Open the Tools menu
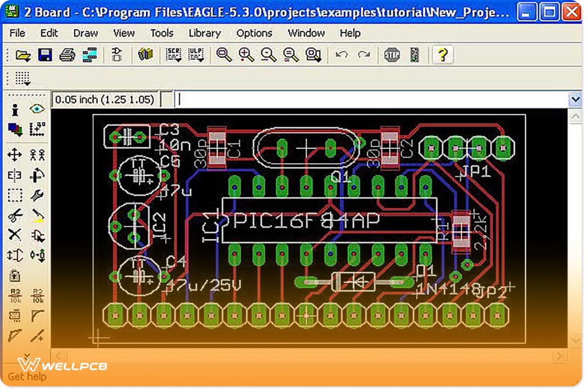Viewport: 588px width, 392px height. (162, 33)
